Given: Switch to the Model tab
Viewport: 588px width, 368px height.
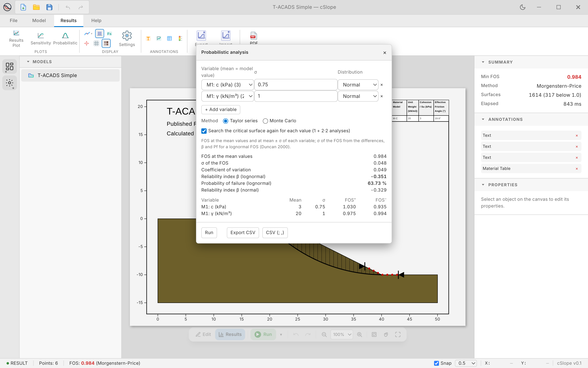Looking at the screenshot, I should point(39,20).
